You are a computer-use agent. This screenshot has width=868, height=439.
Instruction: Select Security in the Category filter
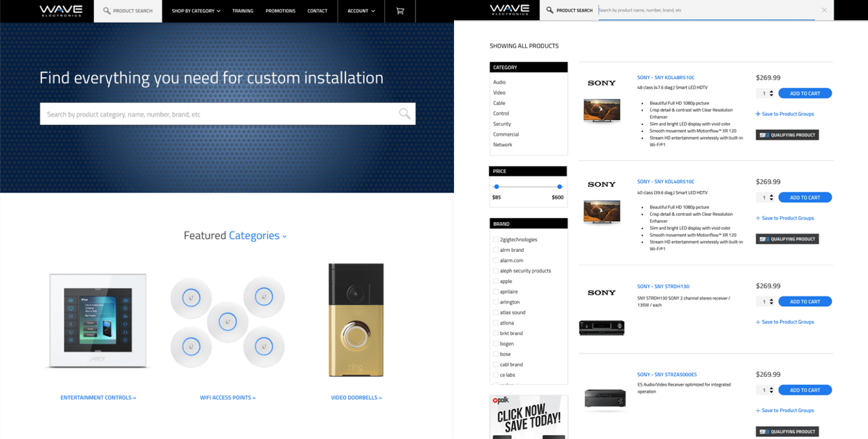(502, 124)
